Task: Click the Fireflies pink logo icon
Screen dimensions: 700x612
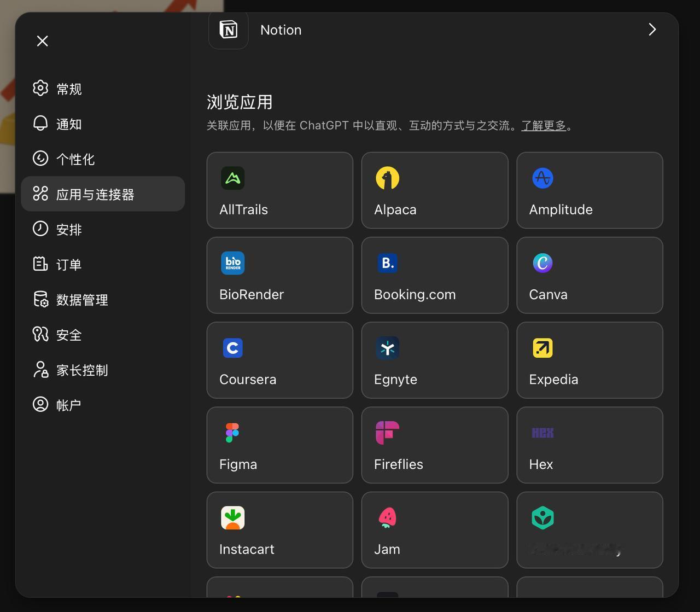Action: pos(387,433)
